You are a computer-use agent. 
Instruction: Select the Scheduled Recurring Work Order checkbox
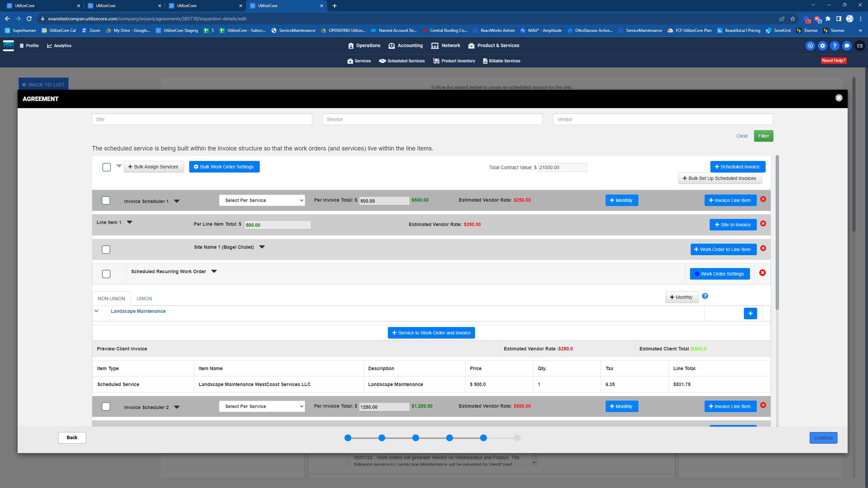point(106,274)
